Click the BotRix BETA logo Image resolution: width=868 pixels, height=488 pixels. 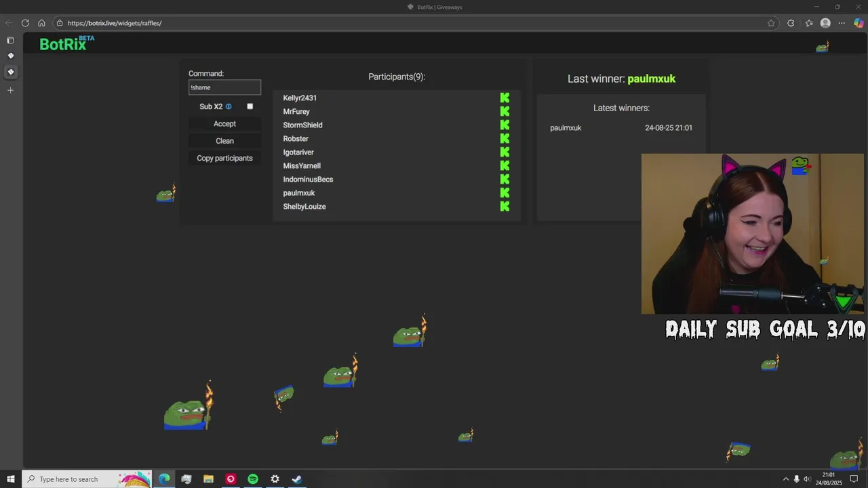click(66, 43)
